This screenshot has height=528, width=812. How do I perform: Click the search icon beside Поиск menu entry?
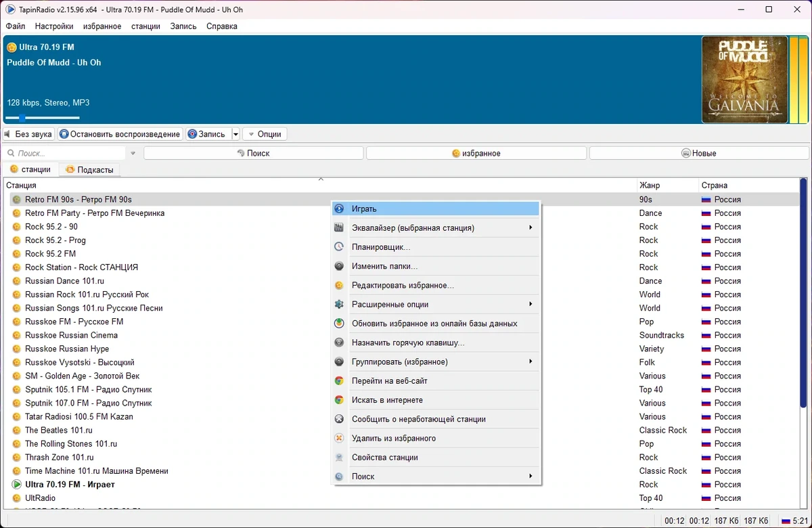coord(340,477)
